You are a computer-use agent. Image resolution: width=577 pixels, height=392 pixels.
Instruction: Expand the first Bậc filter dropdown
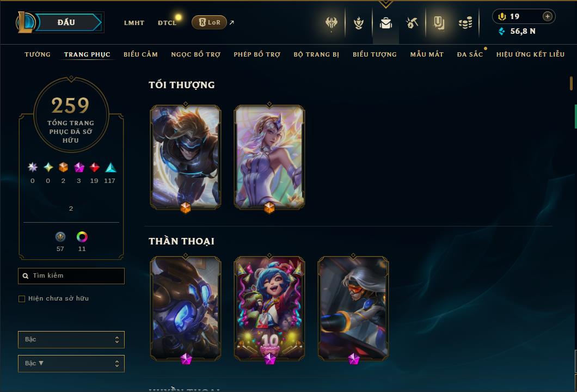pos(71,339)
